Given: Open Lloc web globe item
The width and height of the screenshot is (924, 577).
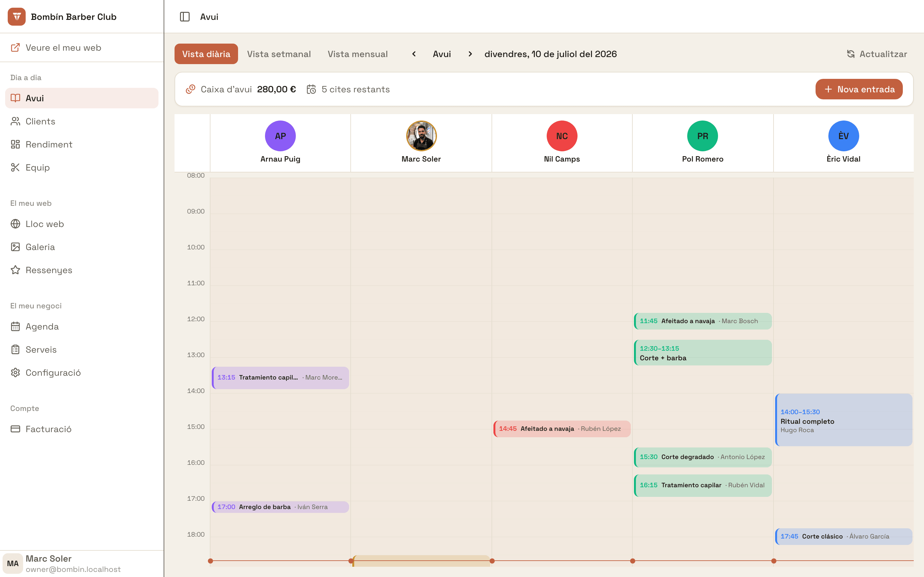Looking at the screenshot, I should [82, 224].
